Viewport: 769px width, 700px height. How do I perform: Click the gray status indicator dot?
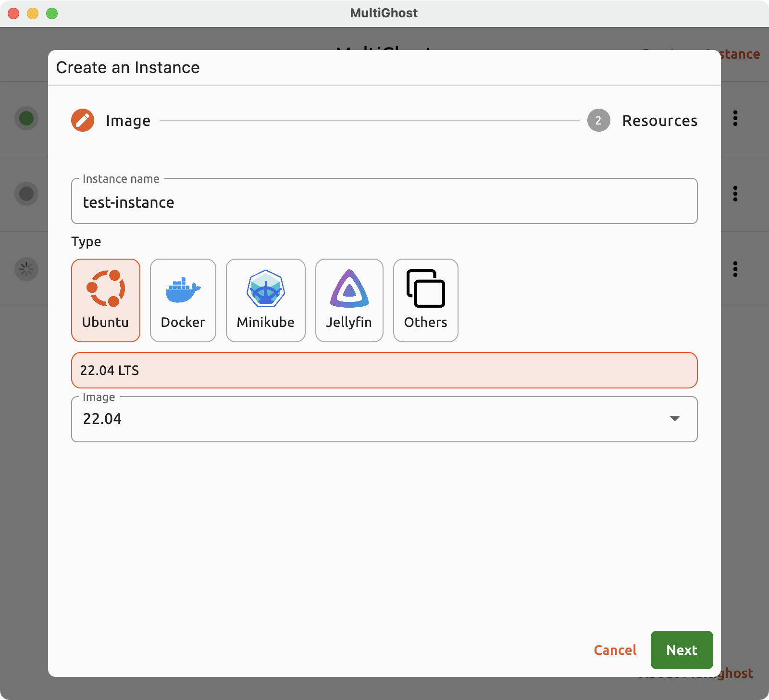coord(26,194)
